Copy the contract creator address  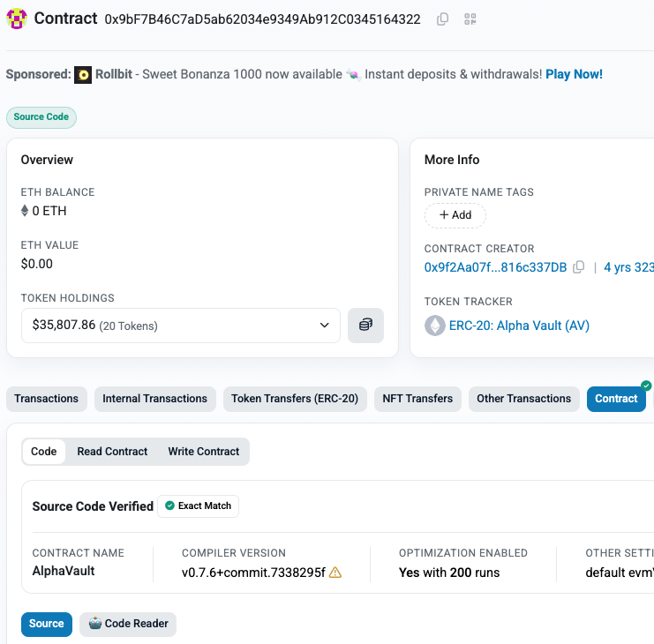click(x=578, y=267)
